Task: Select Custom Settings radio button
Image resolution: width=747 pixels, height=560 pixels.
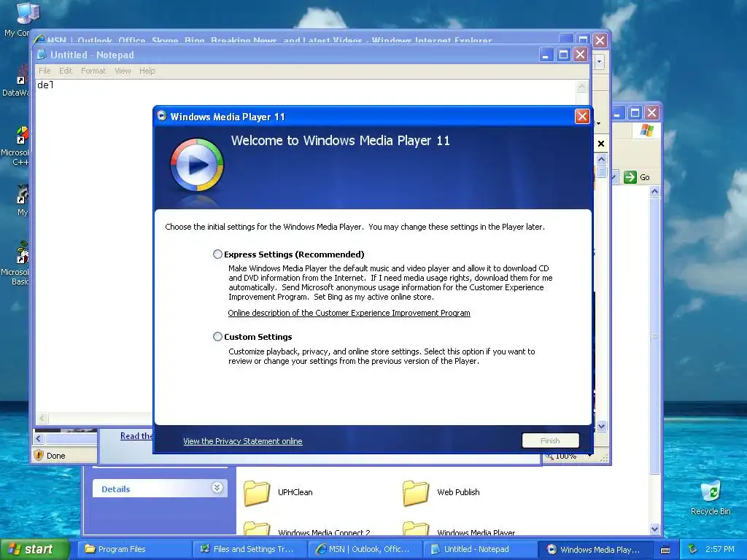Action: pyautogui.click(x=217, y=337)
